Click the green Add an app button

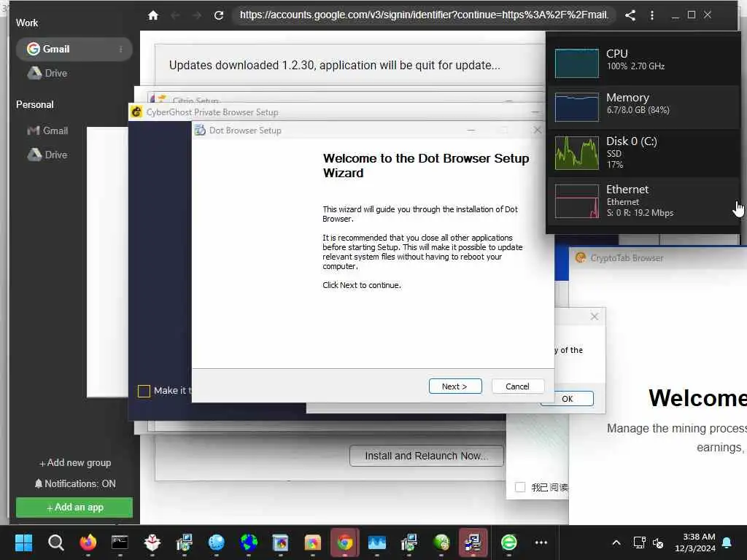[74, 507]
